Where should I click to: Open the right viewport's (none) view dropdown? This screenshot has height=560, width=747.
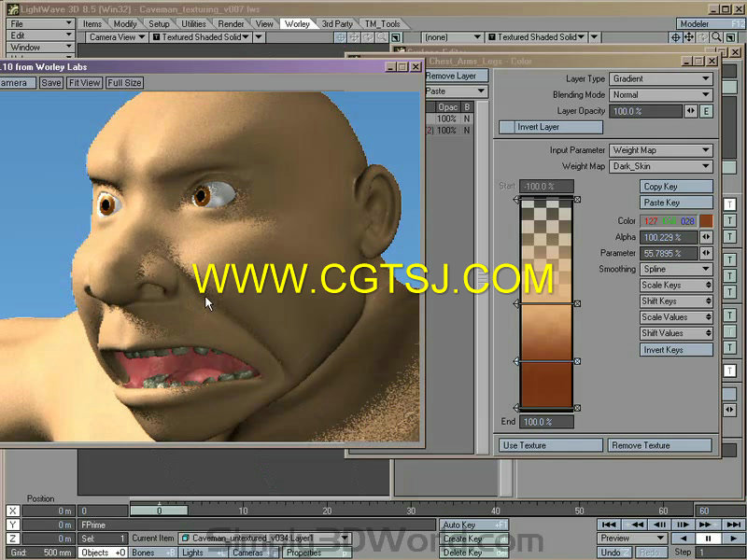point(452,37)
